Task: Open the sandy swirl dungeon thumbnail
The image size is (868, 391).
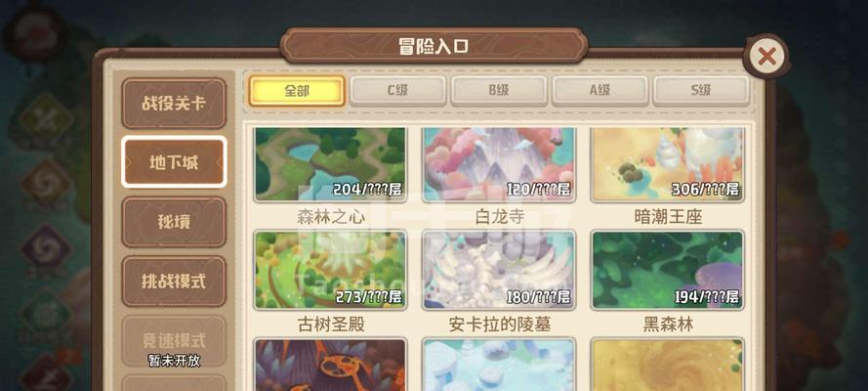Action: tap(668, 365)
